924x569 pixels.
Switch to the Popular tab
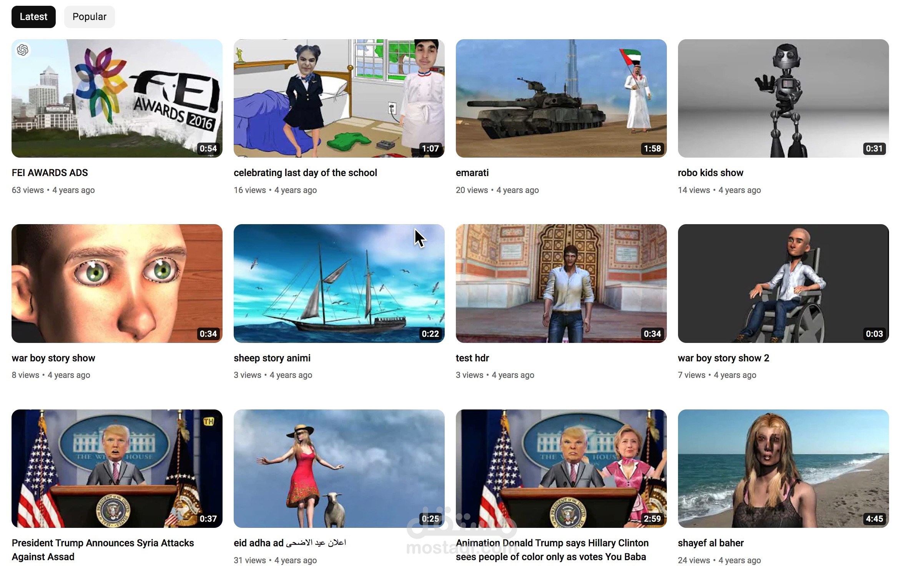89,17
